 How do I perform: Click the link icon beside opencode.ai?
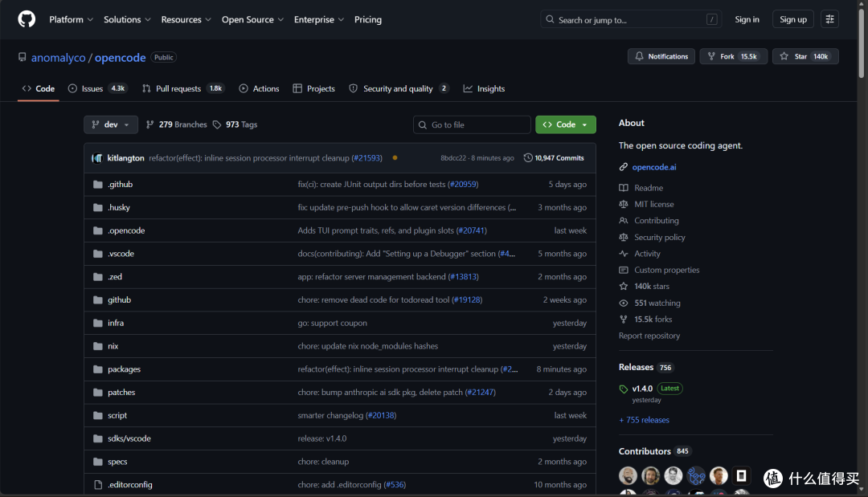(624, 167)
